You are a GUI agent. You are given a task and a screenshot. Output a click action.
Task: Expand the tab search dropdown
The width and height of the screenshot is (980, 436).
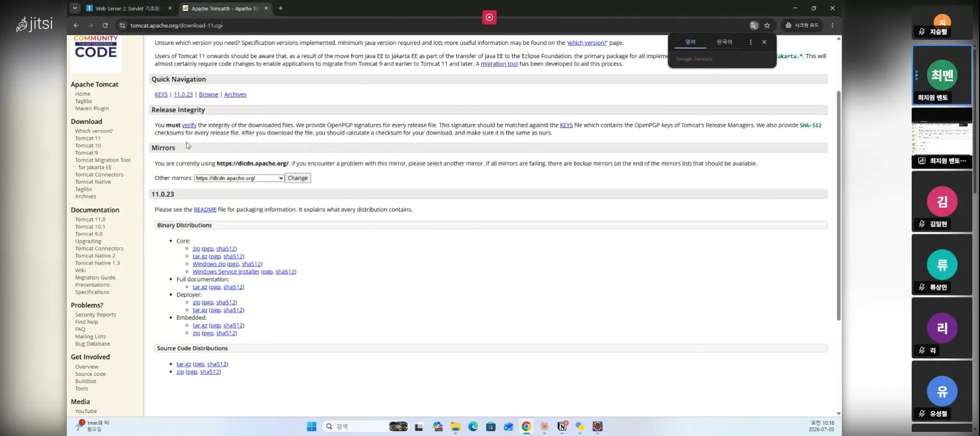click(75, 8)
